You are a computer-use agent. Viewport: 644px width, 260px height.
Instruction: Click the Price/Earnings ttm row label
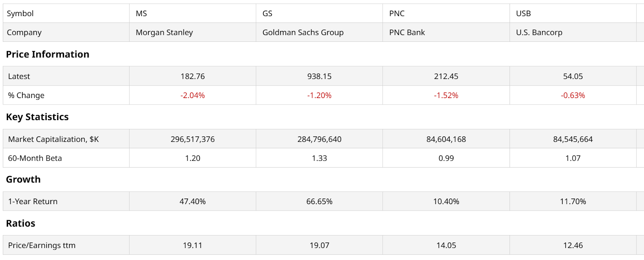[x=42, y=246]
